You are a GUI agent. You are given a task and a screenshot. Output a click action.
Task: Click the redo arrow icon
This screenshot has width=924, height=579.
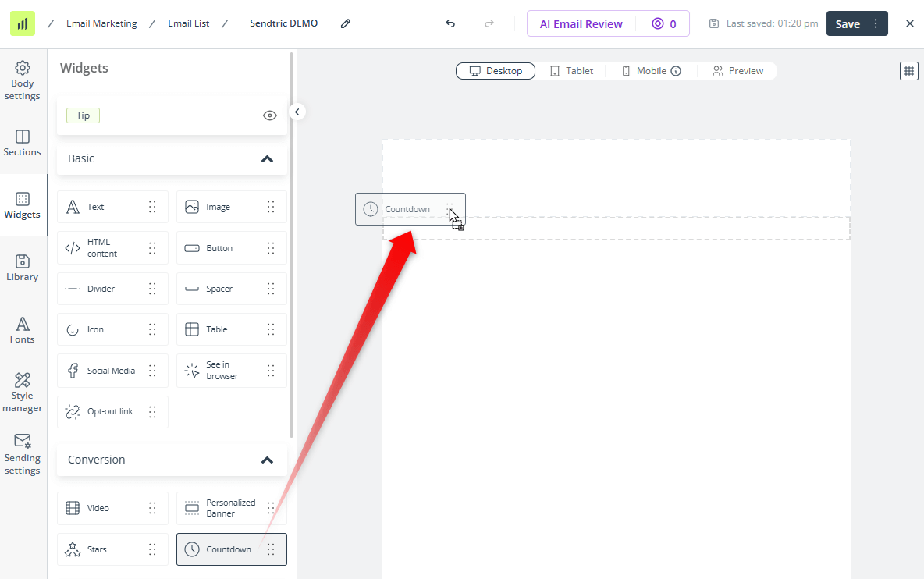[489, 23]
